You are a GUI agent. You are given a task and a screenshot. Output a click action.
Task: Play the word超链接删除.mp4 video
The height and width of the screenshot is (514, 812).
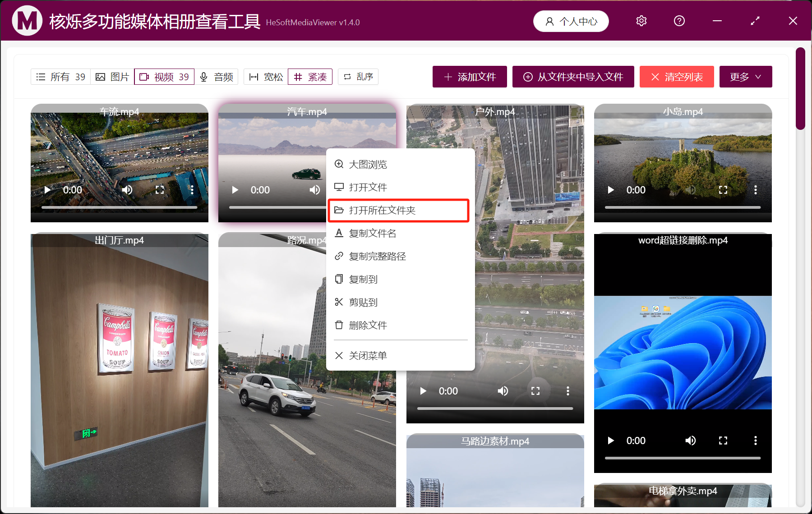(610, 441)
